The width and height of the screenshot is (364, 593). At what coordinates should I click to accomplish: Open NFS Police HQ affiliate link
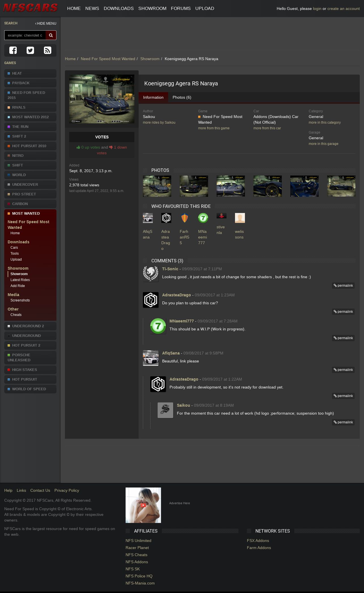pos(139,576)
